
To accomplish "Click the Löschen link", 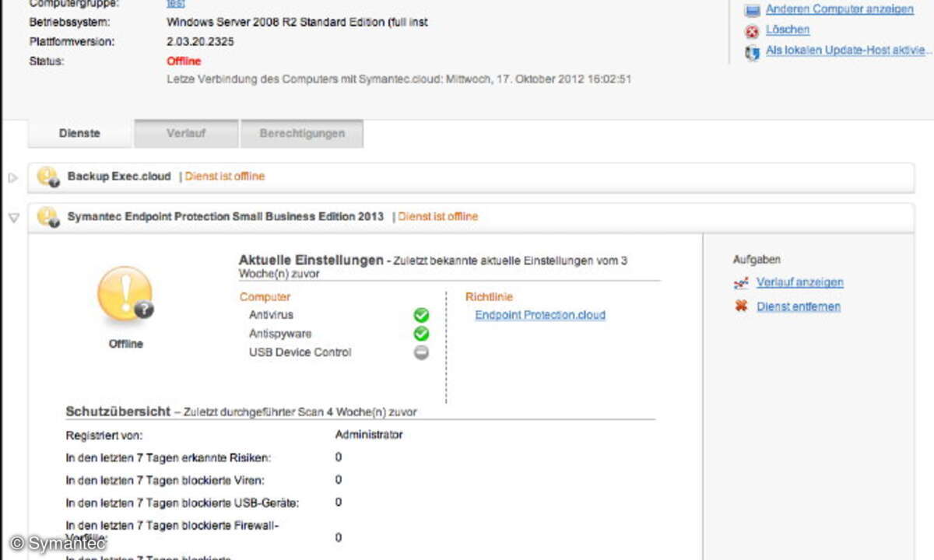I will click(788, 30).
